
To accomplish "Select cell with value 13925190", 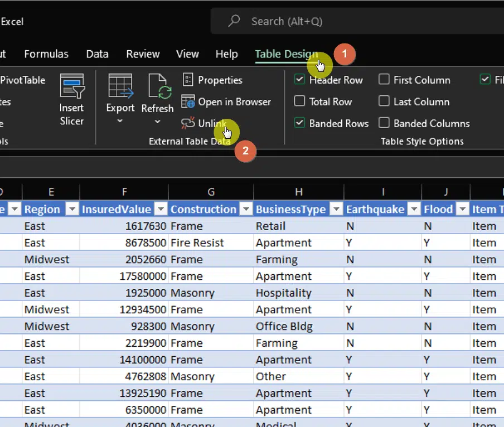I will pos(124,393).
